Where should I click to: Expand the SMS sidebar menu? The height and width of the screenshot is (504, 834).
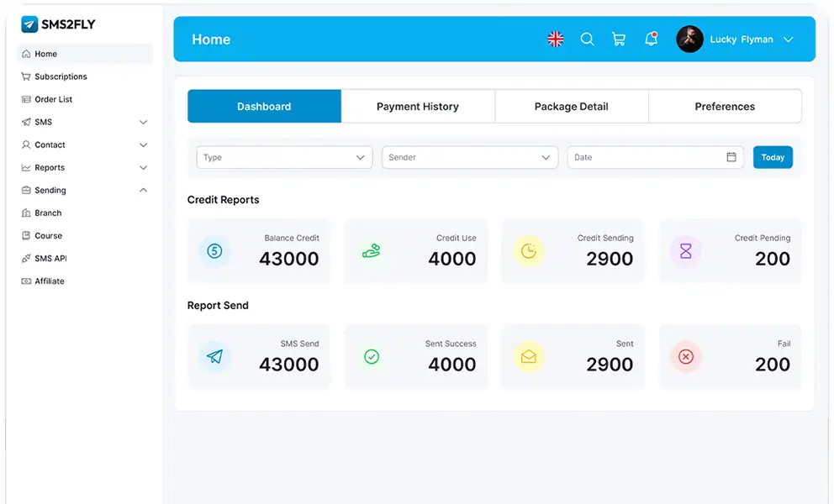143,123
